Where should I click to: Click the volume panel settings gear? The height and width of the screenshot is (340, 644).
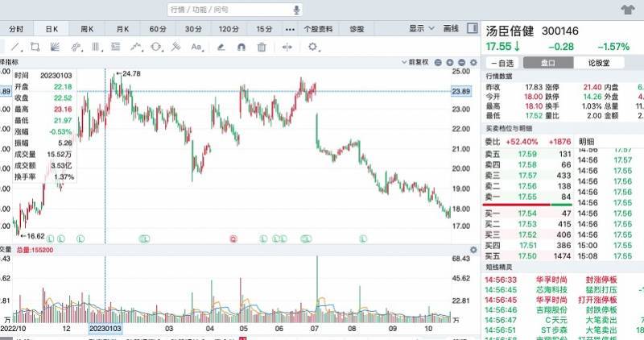point(472,251)
